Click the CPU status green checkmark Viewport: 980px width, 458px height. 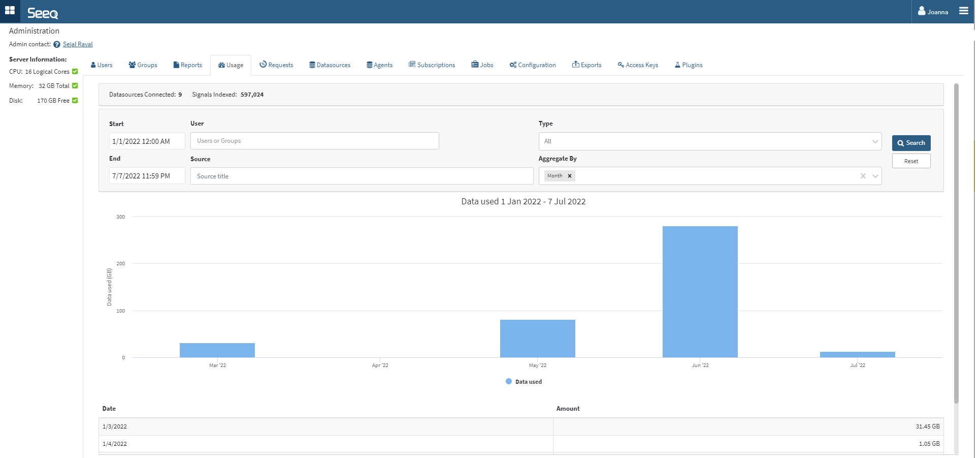point(75,72)
